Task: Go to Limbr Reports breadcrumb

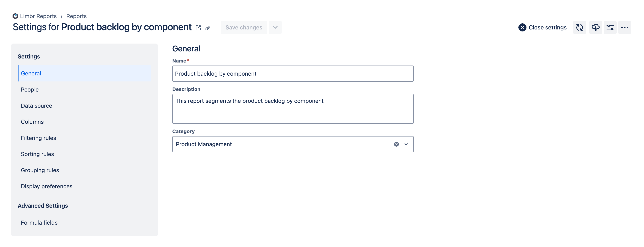Action: 38,16
